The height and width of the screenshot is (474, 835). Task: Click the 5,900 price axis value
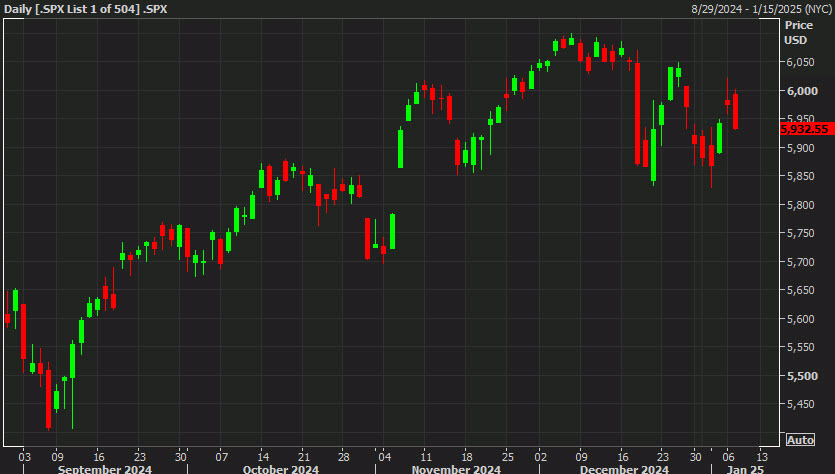point(800,148)
